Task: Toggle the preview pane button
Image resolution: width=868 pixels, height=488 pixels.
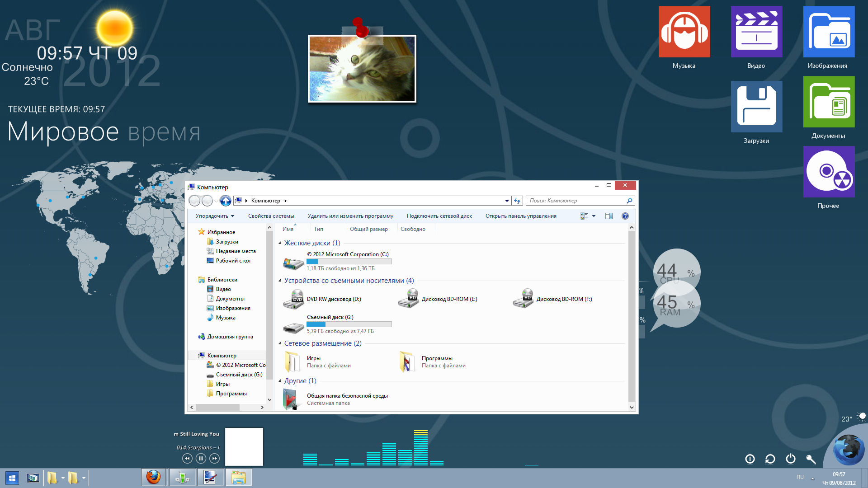Action: coord(609,216)
